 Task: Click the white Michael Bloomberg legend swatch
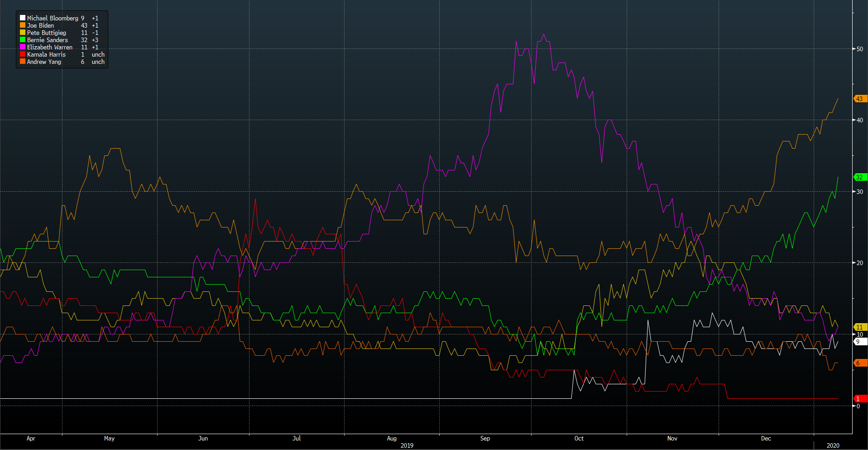pos(23,18)
